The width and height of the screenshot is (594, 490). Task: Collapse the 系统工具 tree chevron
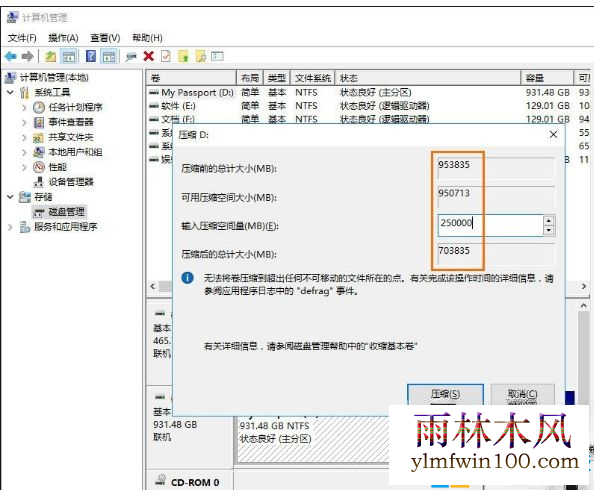[11, 92]
